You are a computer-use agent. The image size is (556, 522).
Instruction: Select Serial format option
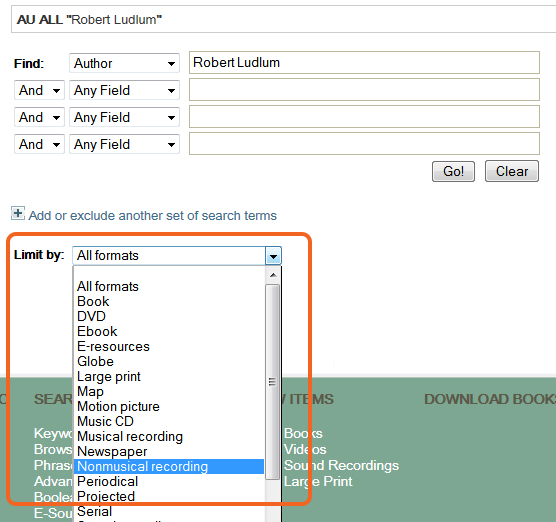pos(169,511)
